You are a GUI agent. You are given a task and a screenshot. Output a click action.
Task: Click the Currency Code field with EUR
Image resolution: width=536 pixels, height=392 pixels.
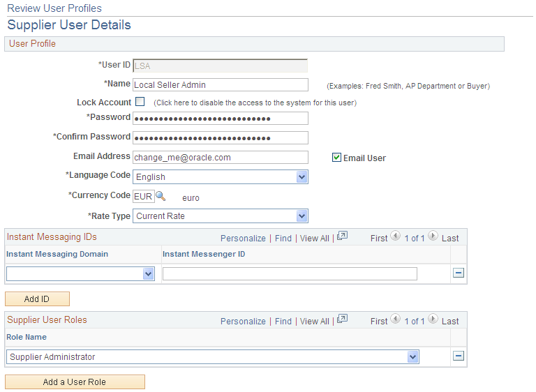click(x=144, y=197)
